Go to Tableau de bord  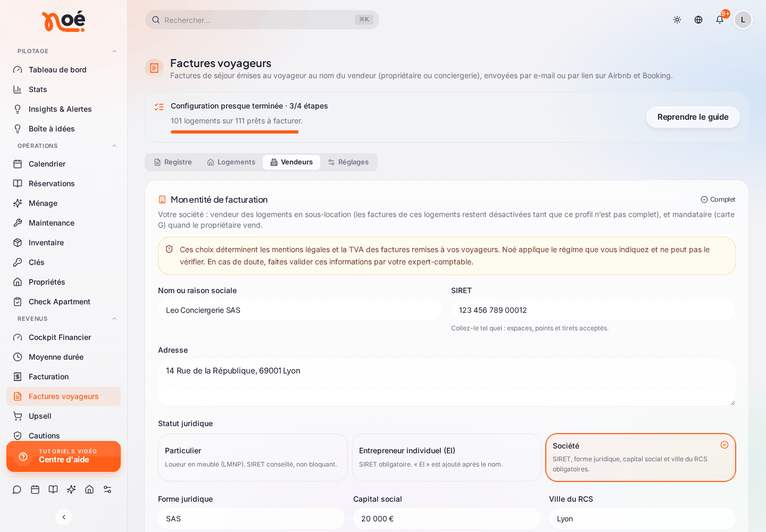click(x=63, y=70)
